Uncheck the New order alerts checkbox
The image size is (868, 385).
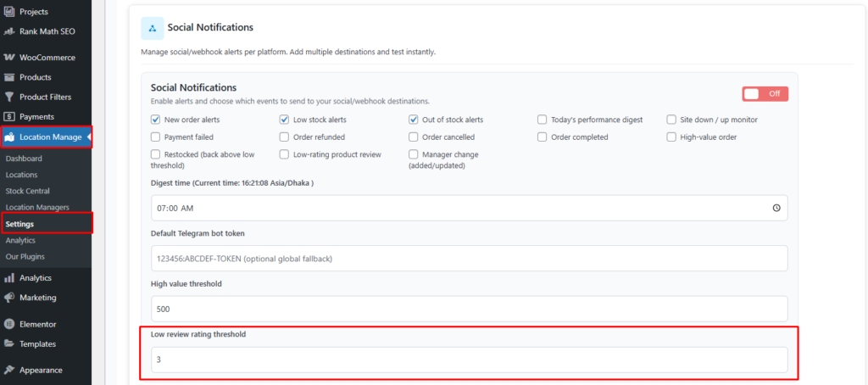(155, 120)
